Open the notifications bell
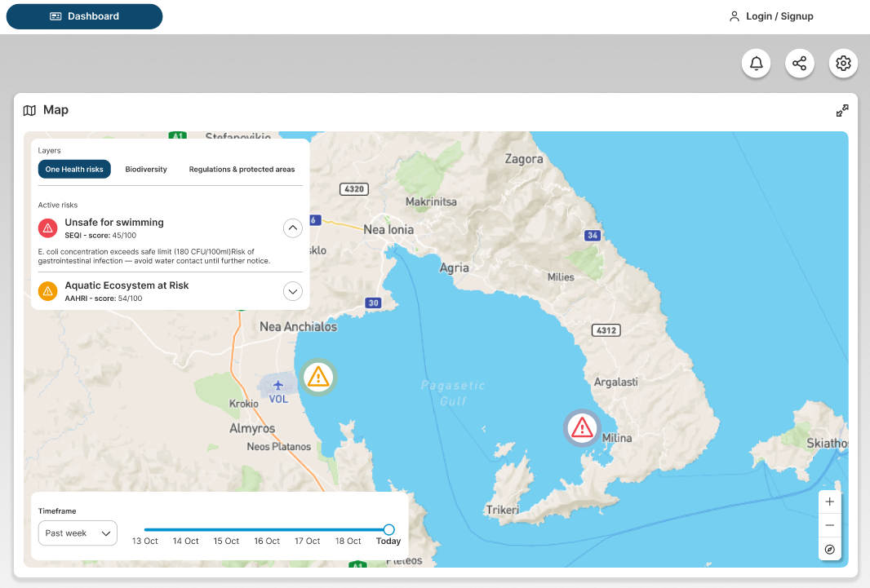 click(x=757, y=64)
